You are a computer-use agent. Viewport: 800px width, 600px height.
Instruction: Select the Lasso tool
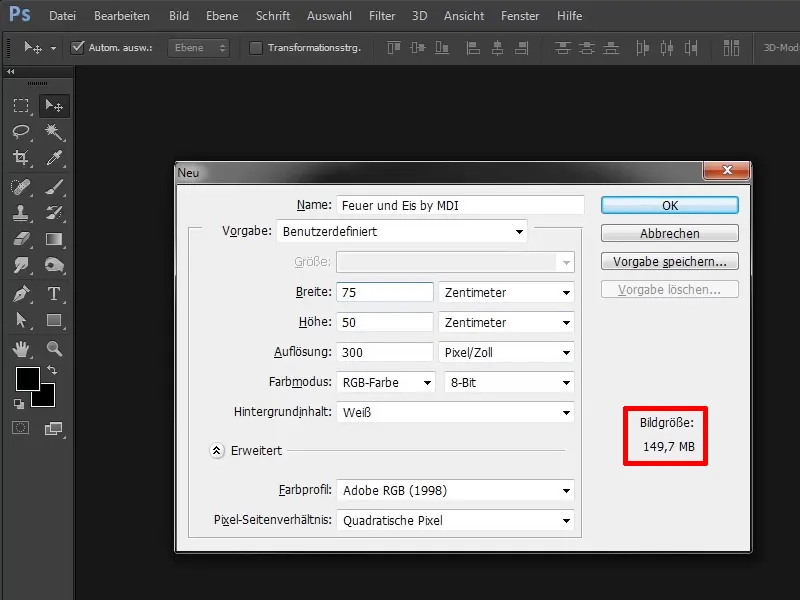[22, 131]
